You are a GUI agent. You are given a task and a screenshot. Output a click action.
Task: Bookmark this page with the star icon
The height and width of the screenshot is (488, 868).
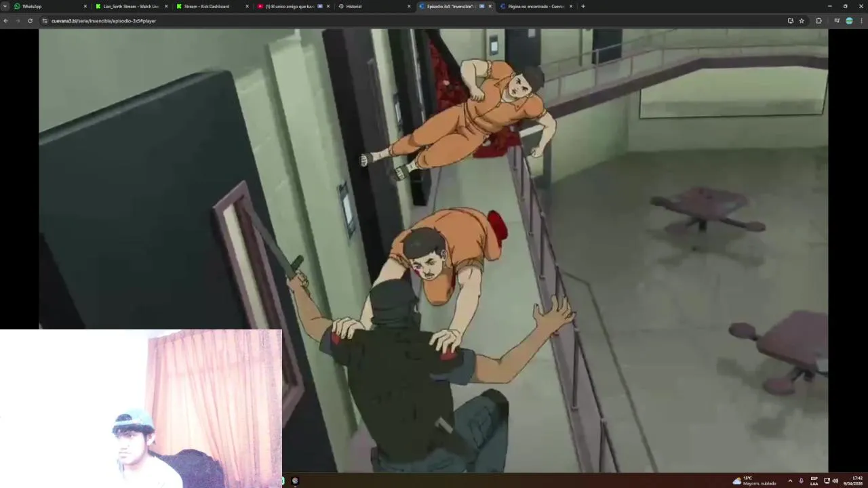coord(802,21)
